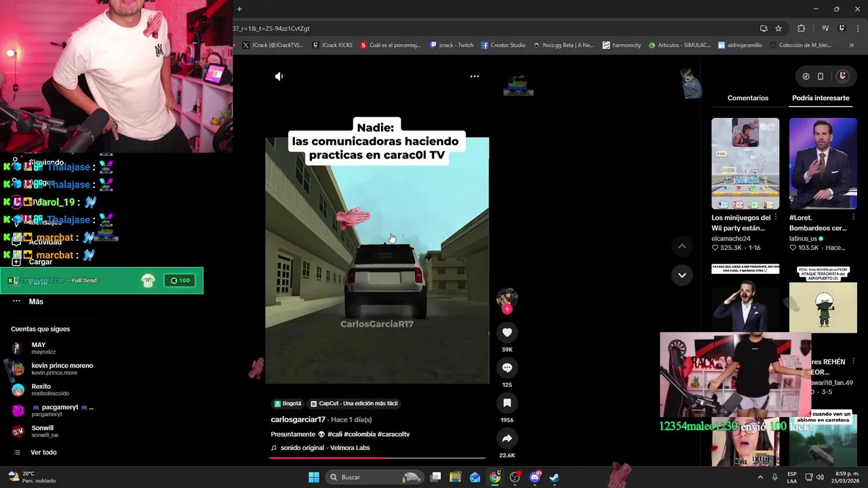Open OBS Studio from the taskbar

515,477
